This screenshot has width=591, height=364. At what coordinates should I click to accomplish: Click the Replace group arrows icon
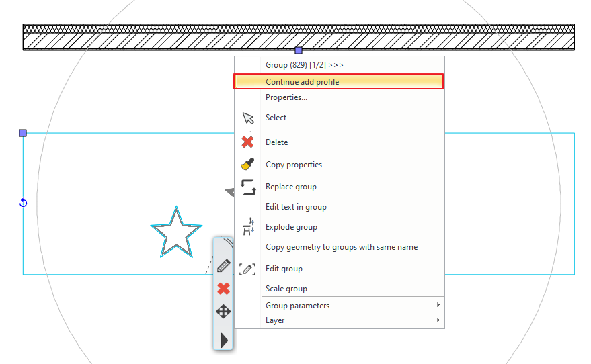248,187
